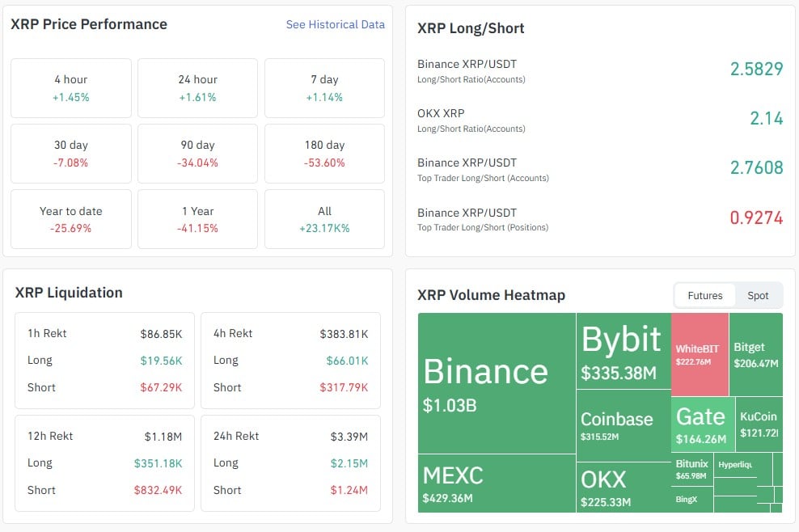Screen dimensions: 799x532
Task: Click the 7 day performance card
Action: 324,88
